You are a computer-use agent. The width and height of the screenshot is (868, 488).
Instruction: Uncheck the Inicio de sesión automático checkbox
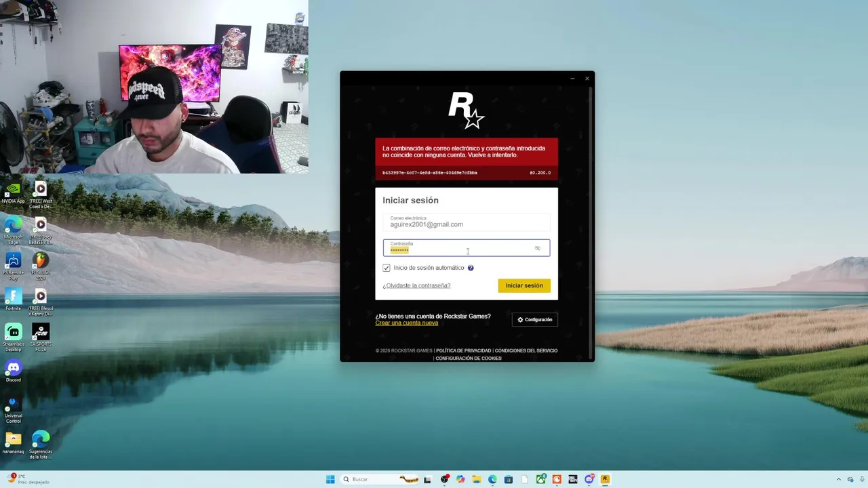(387, 268)
